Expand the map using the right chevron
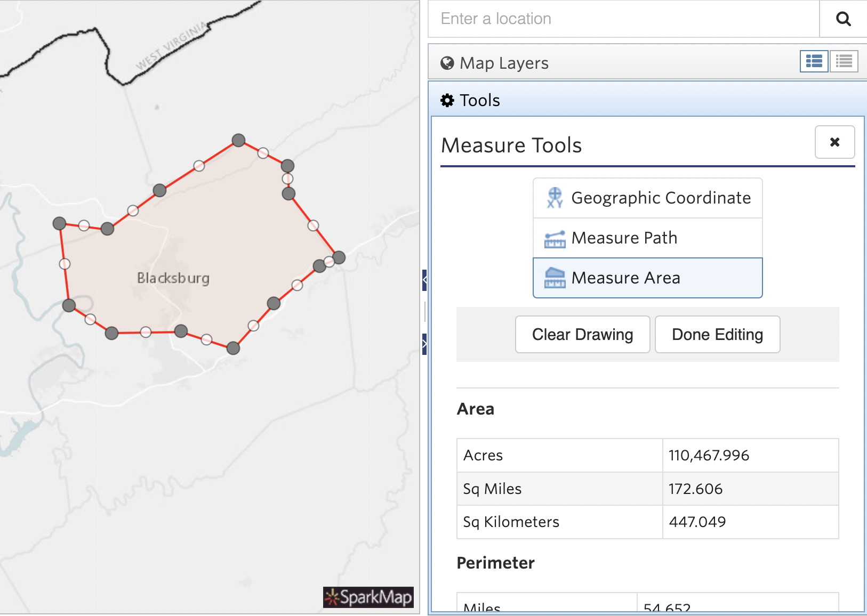Image resolution: width=867 pixels, height=616 pixels. pyautogui.click(x=424, y=344)
